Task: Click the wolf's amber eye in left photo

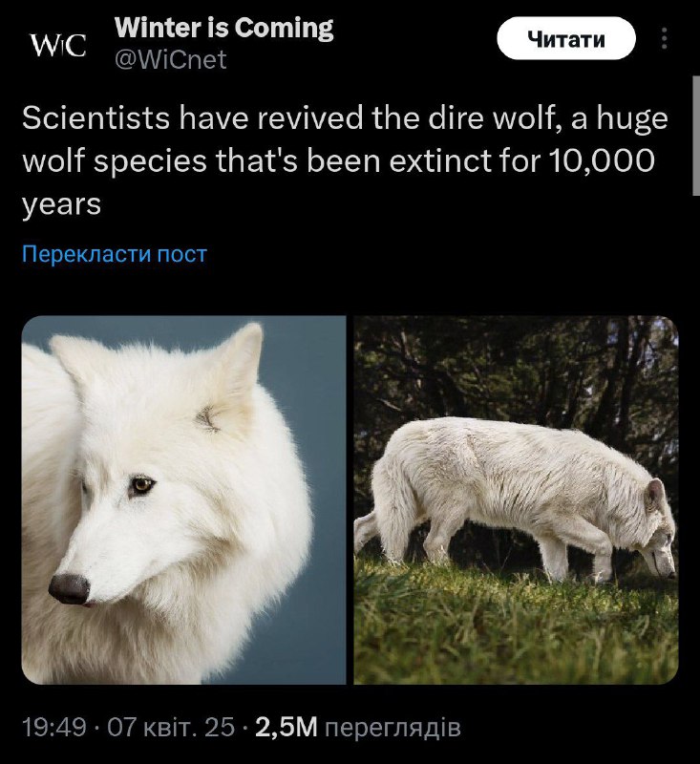Action: [x=141, y=485]
